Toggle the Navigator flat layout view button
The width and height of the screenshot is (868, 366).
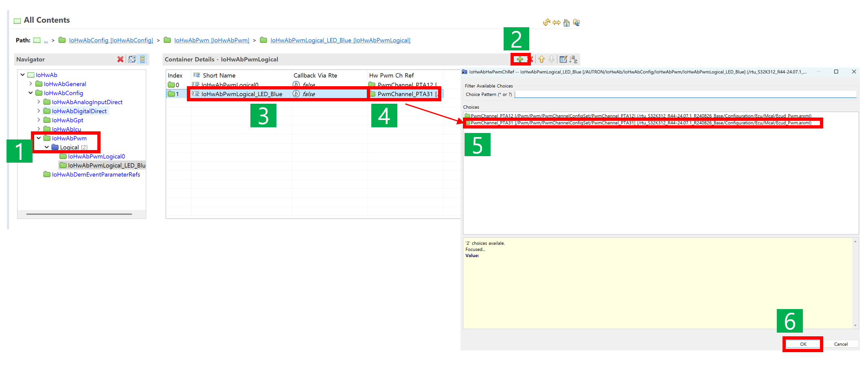tap(142, 59)
